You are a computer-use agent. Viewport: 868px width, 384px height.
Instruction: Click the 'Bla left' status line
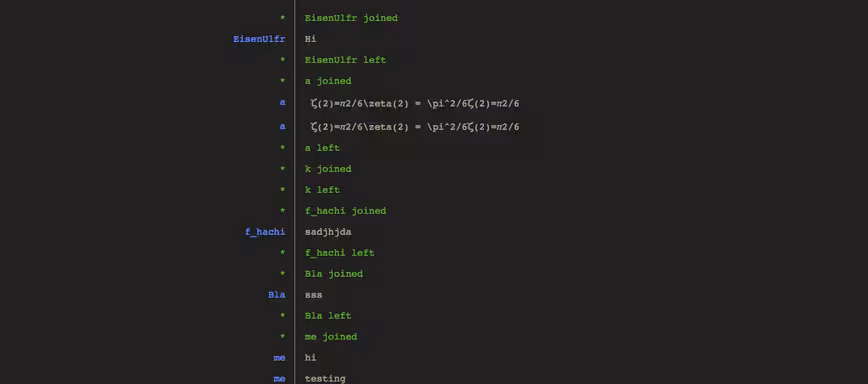(x=328, y=316)
